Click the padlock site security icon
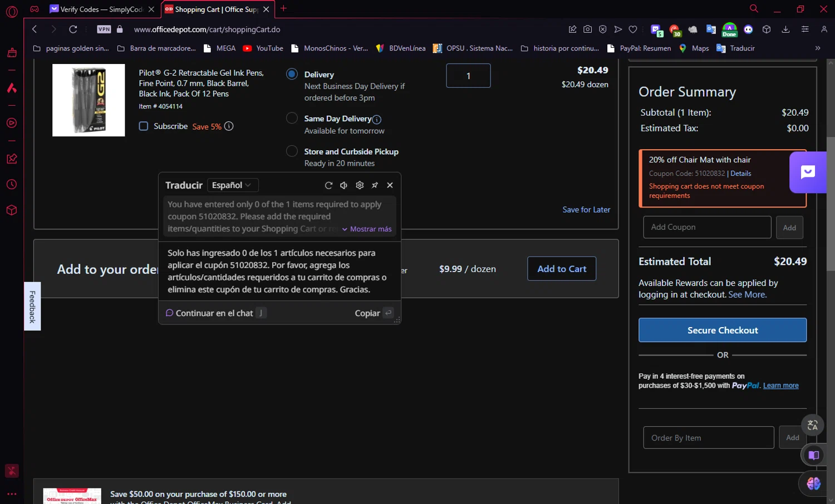The width and height of the screenshot is (835, 504). tap(120, 29)
